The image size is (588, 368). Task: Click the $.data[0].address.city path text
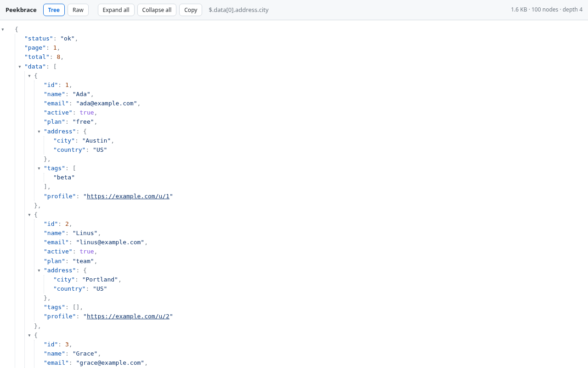pos(238,10)
